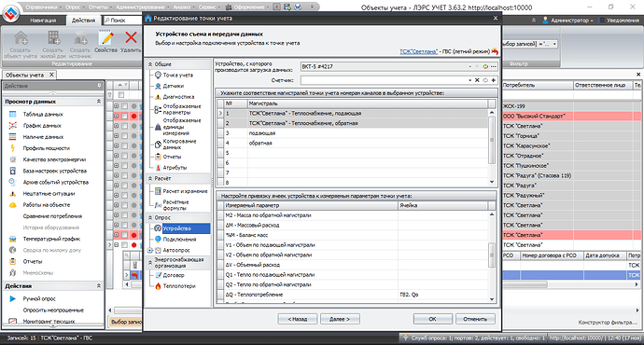The height and width of the screenshot is (345, 644).
Task: Open Наличие данных in side panel
Action: [x=43, y=137]
